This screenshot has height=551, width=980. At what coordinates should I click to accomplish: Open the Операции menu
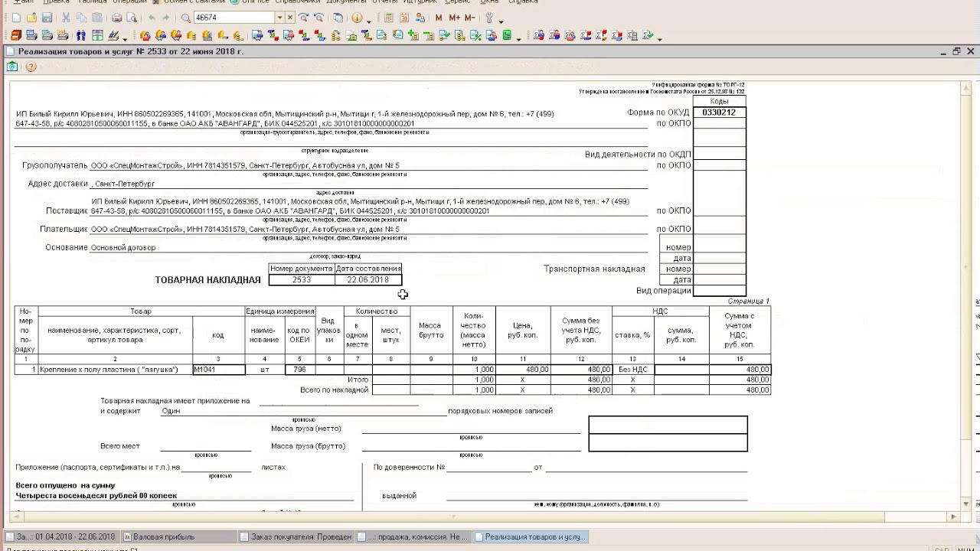coord(130,2)
